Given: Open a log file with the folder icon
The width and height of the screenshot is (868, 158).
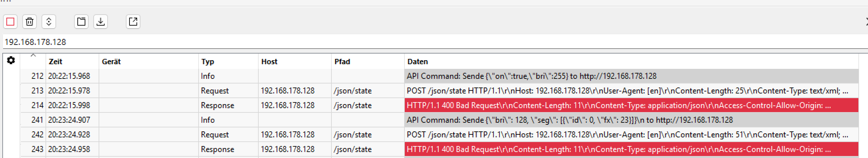Looking at the screenshot, I should [81, 22].
